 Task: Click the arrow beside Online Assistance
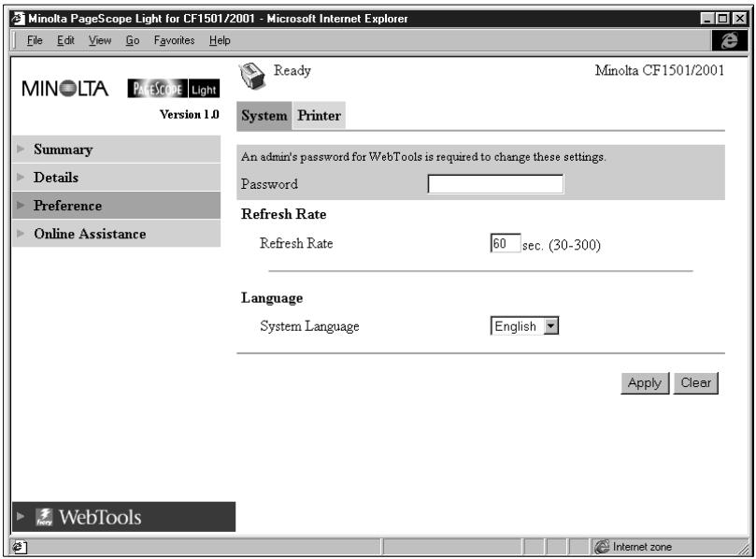point(21,234)
